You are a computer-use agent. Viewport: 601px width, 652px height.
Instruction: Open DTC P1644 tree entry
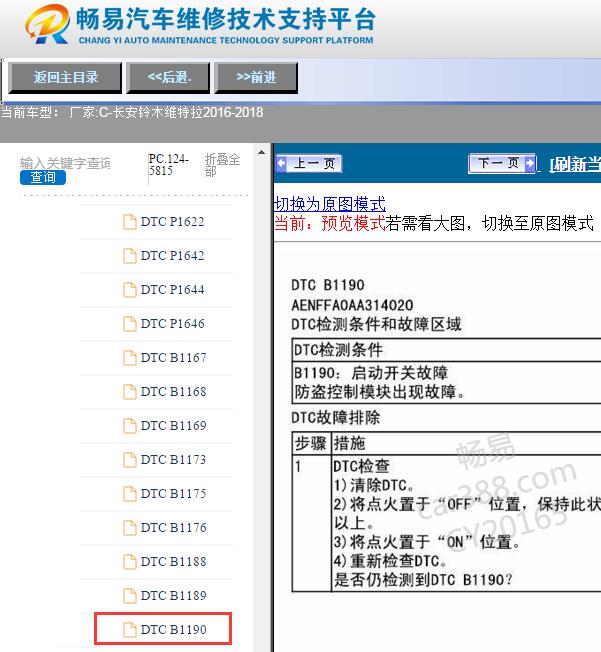pyautogui.click(x=172, y=290)
